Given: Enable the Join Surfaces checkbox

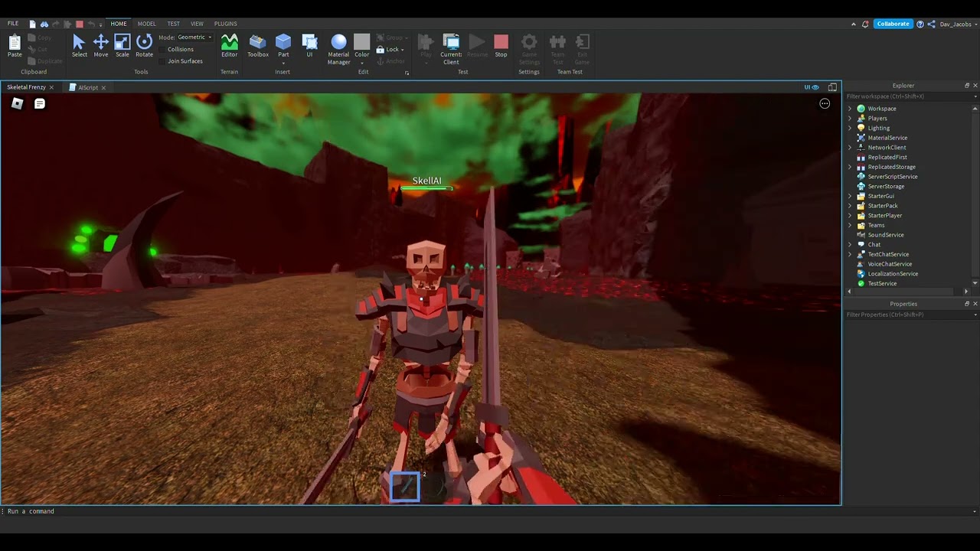Looking at the screenshot, I should coord(162,60).
